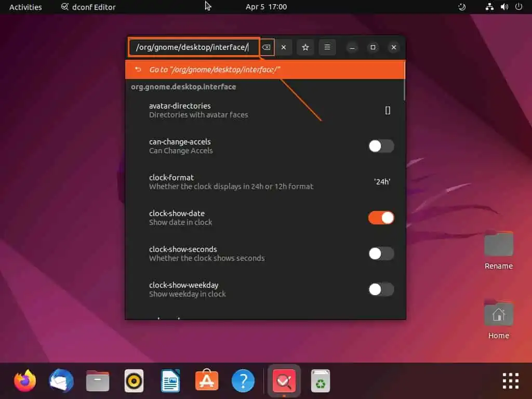Launch Firefox from the dock
Image resolution: width=532 pixels, height=399 pixels.
click(x=25, y=381)
